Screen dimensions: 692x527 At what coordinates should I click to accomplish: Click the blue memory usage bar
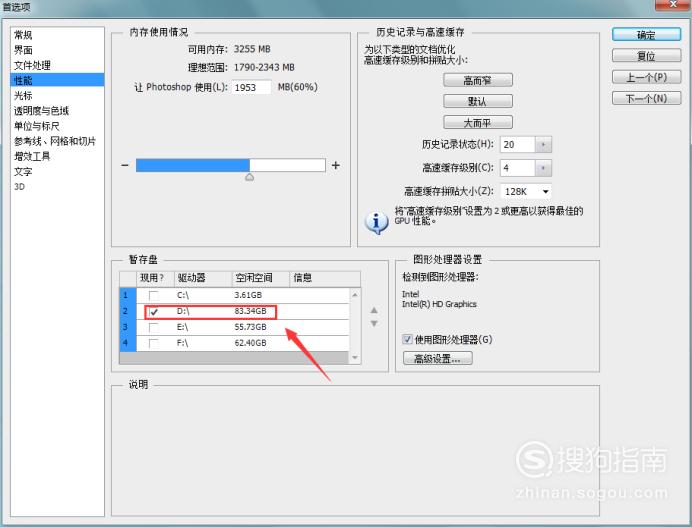tap(192, 165)
